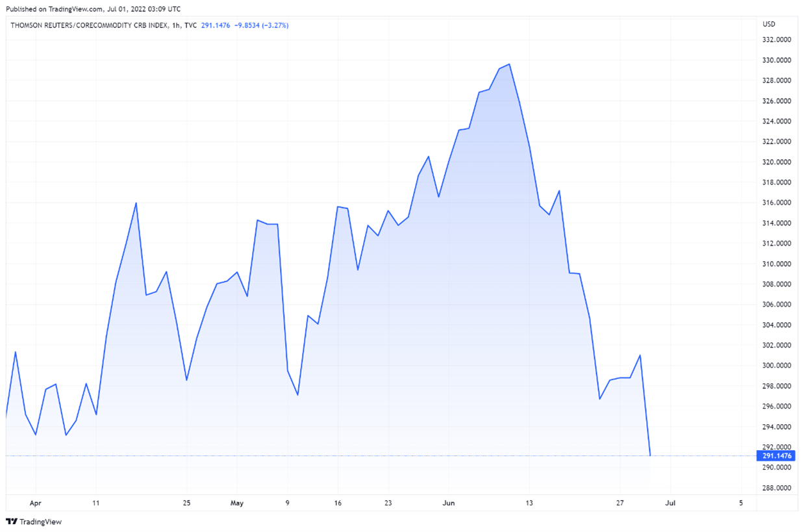The height and width of the screenshot is (532, 804).
Task: Click the TradingView logo icon
Action: click(x=12, y=522)
